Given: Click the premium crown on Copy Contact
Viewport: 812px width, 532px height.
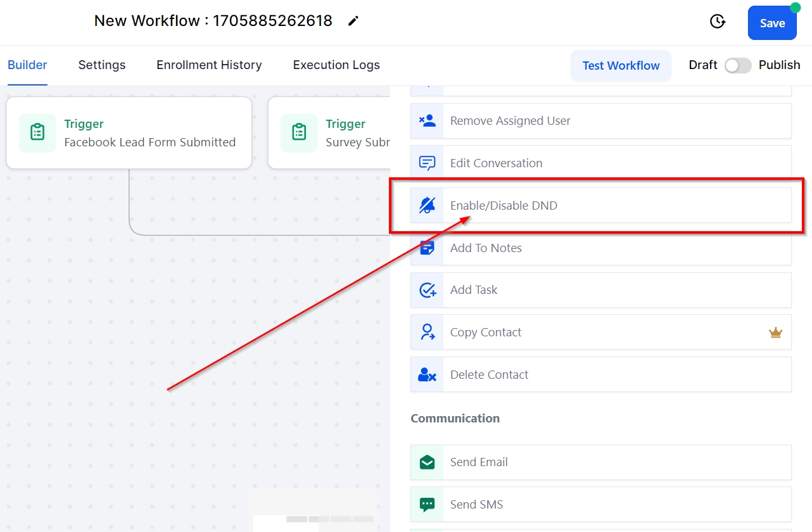Looking at the screenshot, I should 775,332.
